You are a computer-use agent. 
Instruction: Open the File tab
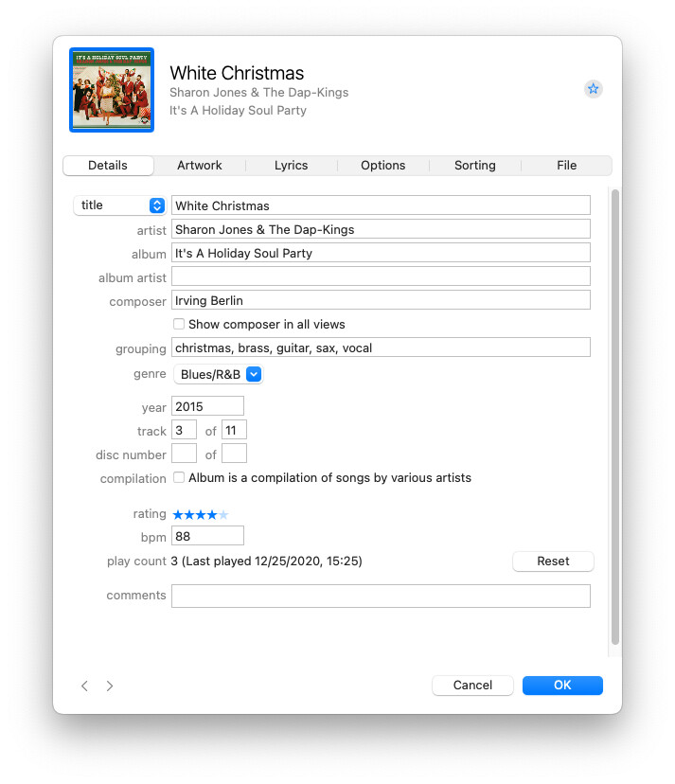pos(566,165)
